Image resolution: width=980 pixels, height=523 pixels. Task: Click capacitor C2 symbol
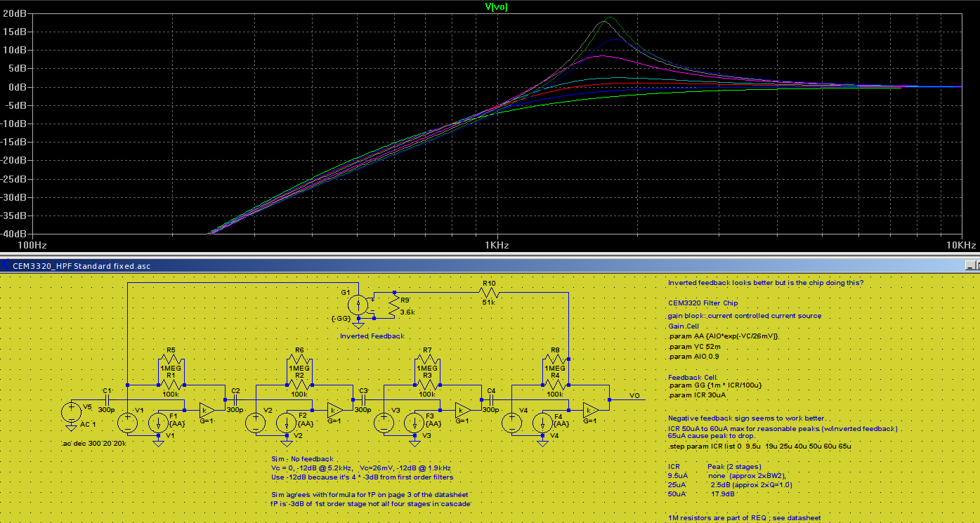[235, 399]
